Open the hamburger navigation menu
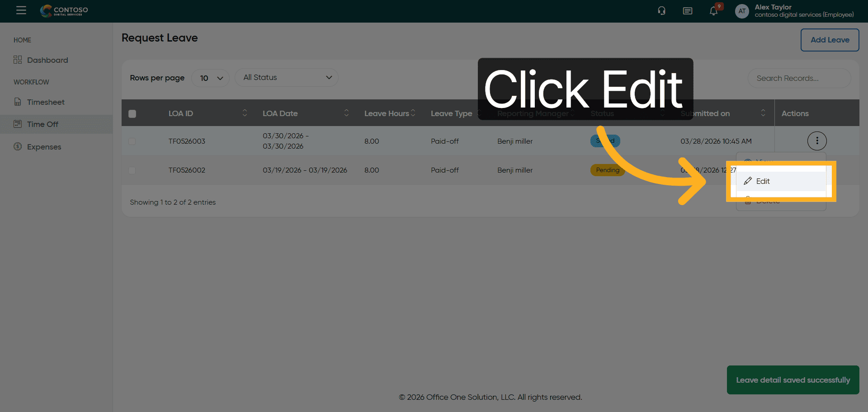 (x=21, y=10)
